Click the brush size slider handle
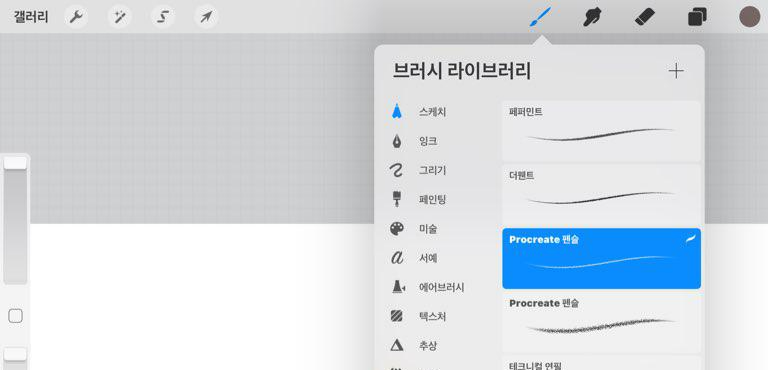This screenshot has width=768, height=370. click(15, 163)
